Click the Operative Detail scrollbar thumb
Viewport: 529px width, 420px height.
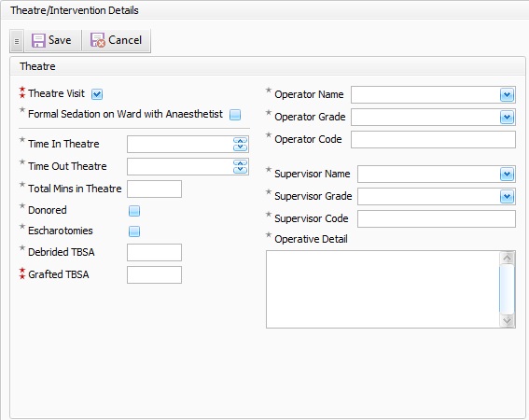coord(507,289)
